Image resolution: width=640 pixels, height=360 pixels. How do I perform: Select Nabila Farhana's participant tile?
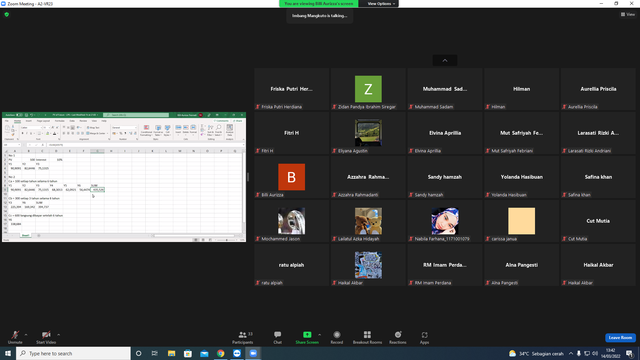coord(445,221)
